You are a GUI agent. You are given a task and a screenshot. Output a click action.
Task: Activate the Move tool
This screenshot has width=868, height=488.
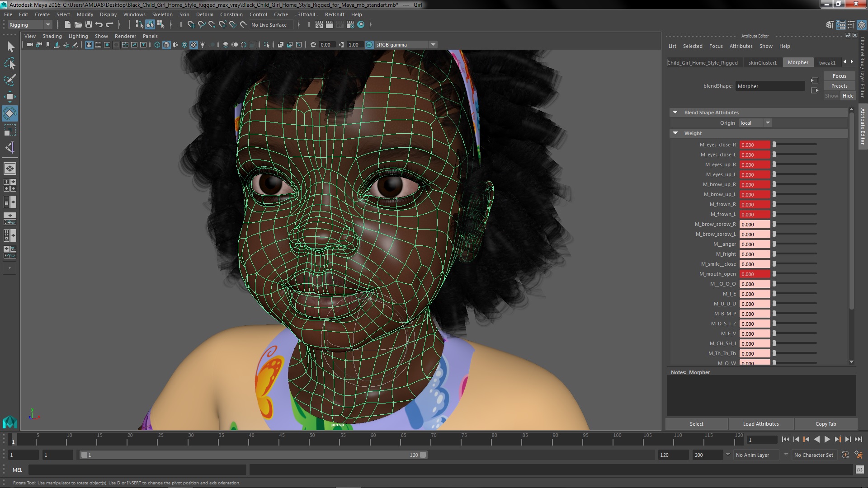click(x=10, y=97)
